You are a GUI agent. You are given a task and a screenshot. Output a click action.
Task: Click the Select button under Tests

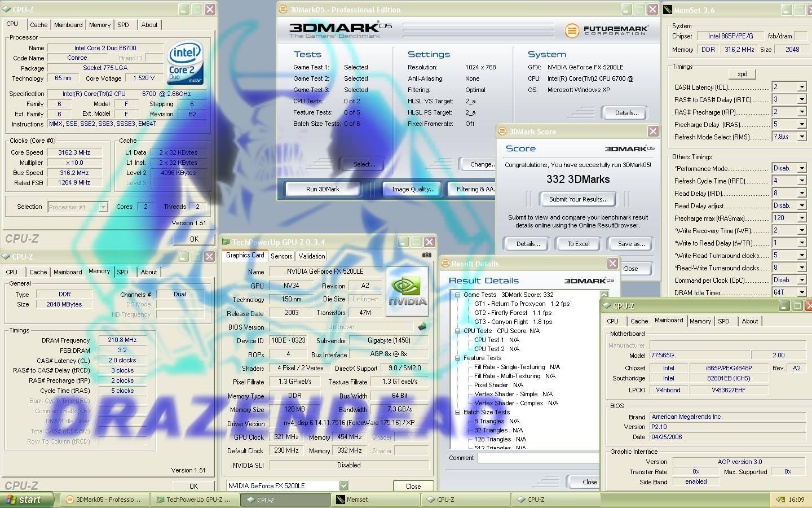coord(364,164)
